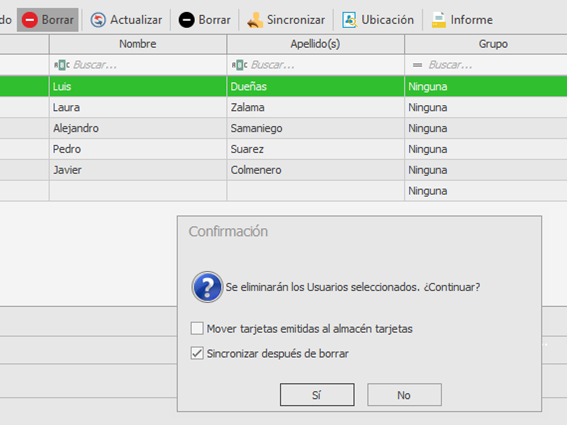567x425 pixels.
Task: Open the Ubicación location icon
Action: pos(349,20)
